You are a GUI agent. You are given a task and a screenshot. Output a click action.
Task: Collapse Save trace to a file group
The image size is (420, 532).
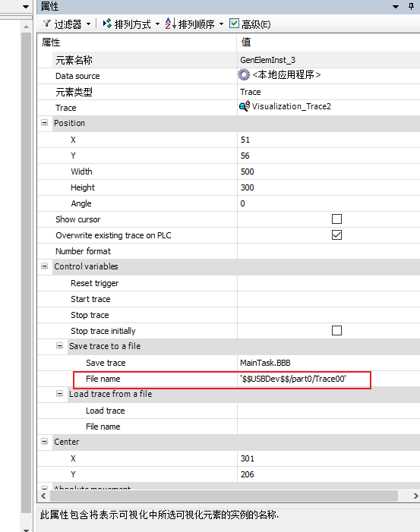(x=59, y=346)
